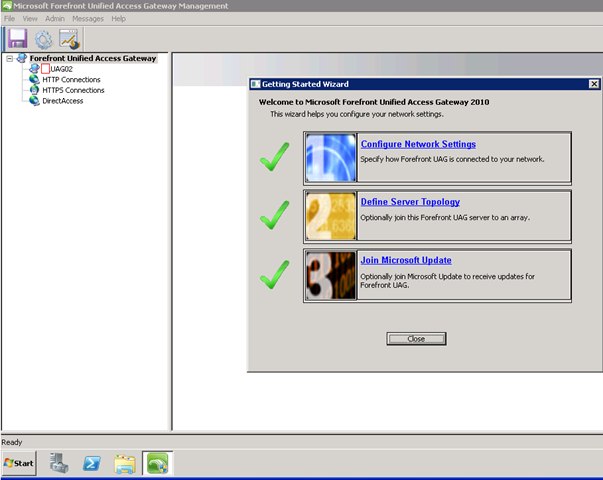Viewport: 603px width, 480px height.
Task: Launch PowerShell from the taskbar
Action: 92,463
